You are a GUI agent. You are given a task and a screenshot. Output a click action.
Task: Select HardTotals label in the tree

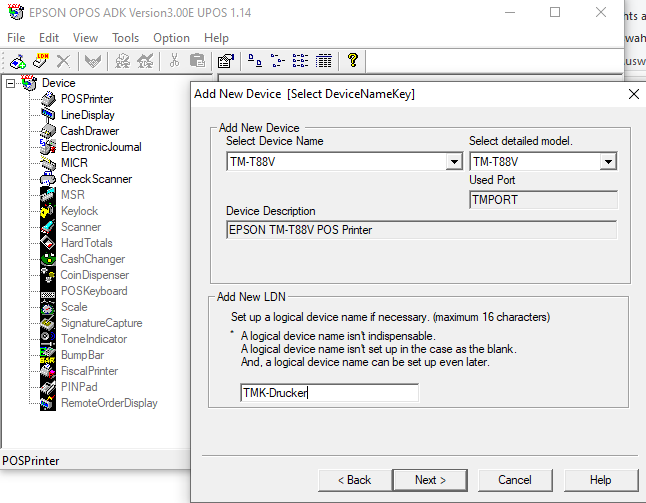click(87, 243)
